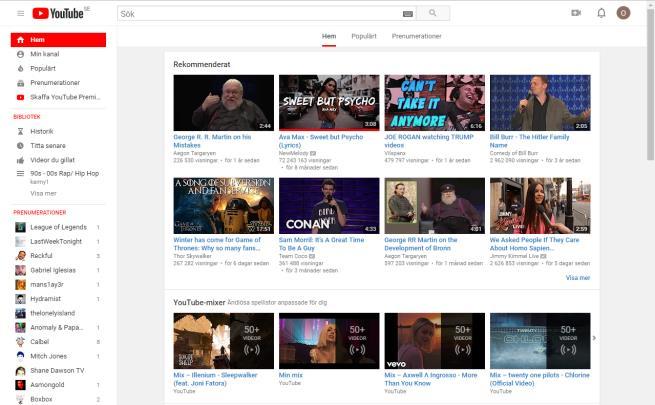The image size is (655, 405).
Task: Click the Reckful channel avatar
Action: [x=20, y=256]
